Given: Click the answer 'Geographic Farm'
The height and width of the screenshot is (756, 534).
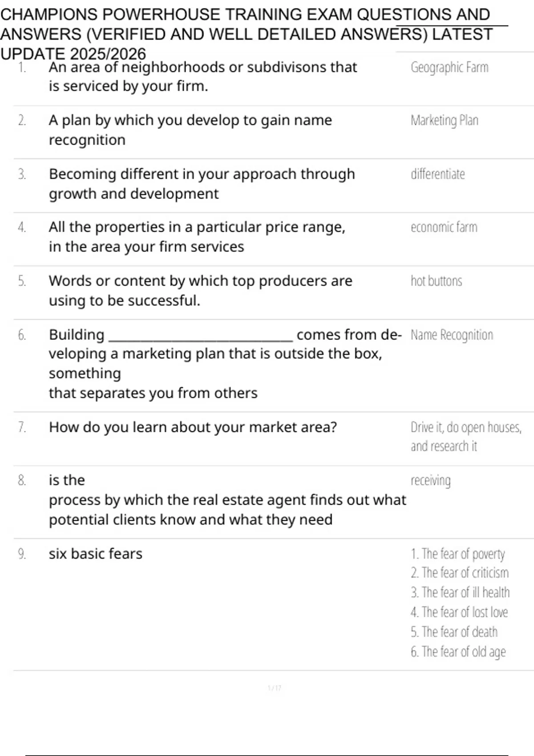Looking at the screenshot, I should pyautogui.click(x=449, y=68).
